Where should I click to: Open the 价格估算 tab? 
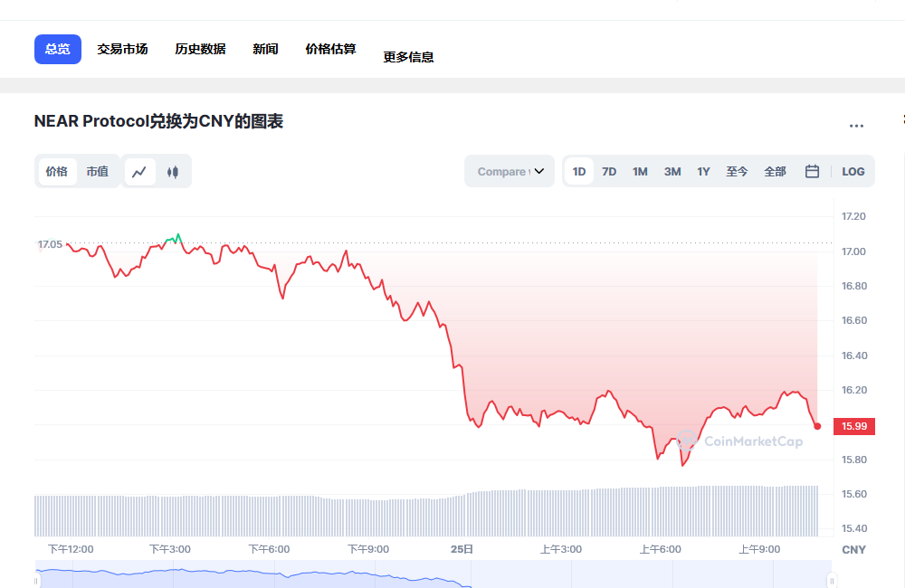coord(330,49)
